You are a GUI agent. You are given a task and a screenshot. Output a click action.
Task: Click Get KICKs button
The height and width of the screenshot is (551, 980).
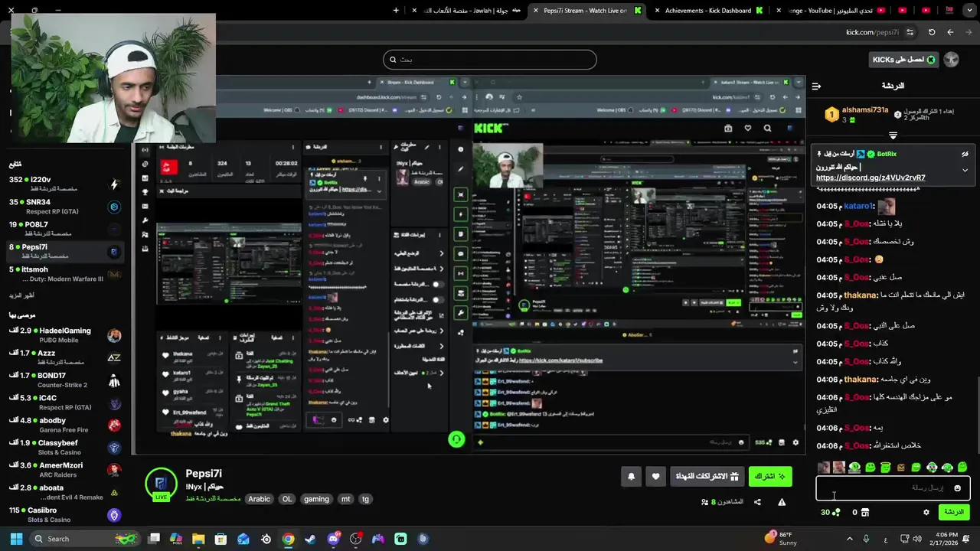click(x=903, y=60)
